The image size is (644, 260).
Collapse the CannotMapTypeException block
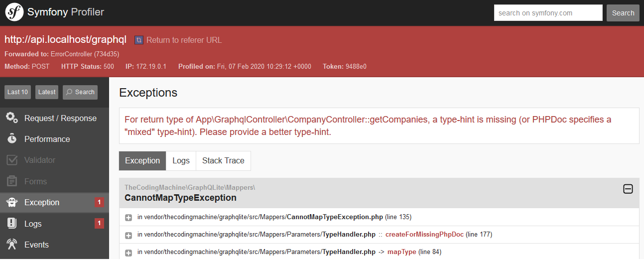tap(628, 189)
